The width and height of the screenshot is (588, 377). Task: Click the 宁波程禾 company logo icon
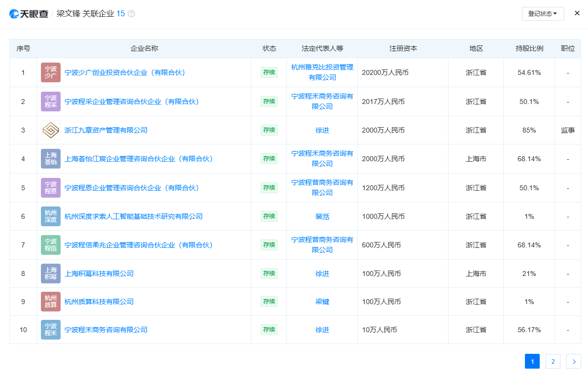51,330
